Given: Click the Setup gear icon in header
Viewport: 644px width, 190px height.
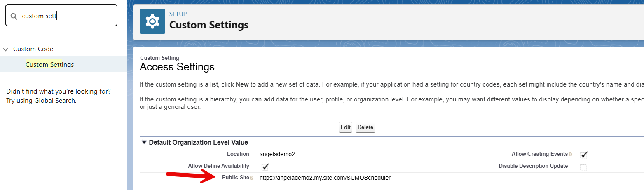Looking at the screenshot, I should tap(152, 21).
